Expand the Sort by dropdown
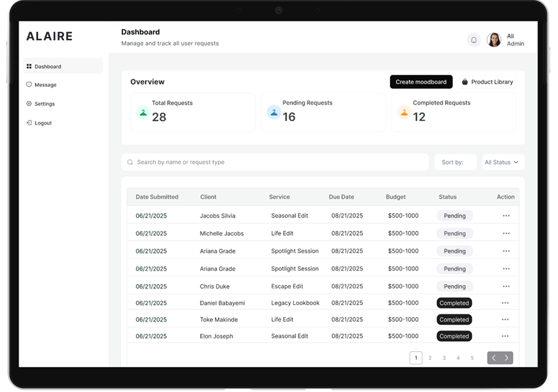 tap(455, 162)
